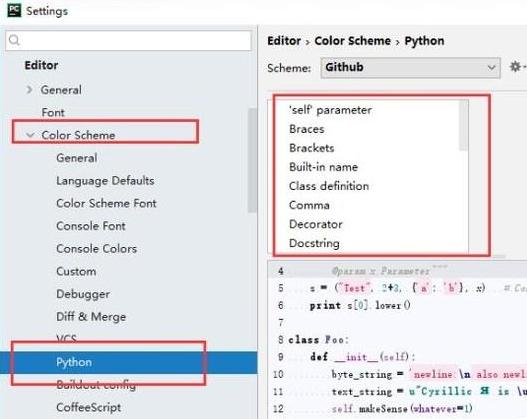Select Python under Color Scheme

pos(74,362)
